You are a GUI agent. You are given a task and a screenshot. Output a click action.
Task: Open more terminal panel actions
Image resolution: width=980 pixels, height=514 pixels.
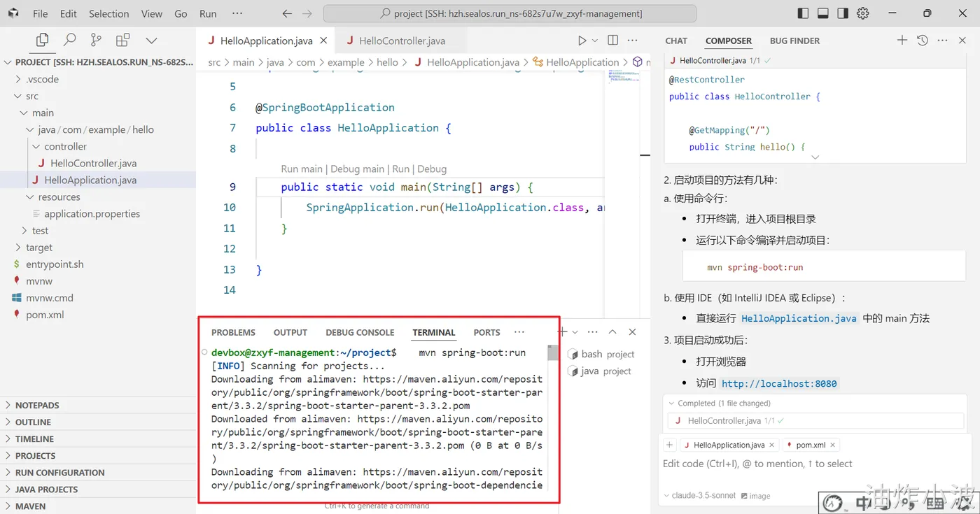coord(593,332)
